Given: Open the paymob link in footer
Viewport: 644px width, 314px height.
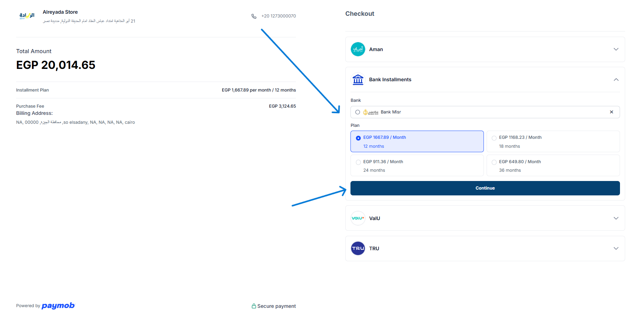Looking at the screenshot, I should (x=58, y=305).
